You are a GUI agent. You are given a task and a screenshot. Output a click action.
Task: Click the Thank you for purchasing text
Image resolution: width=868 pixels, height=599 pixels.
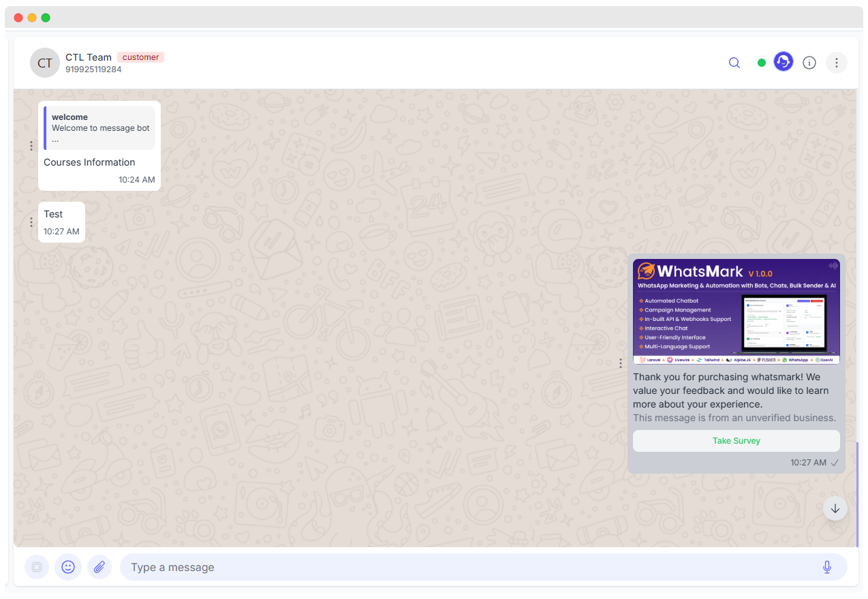click(731, 390)
